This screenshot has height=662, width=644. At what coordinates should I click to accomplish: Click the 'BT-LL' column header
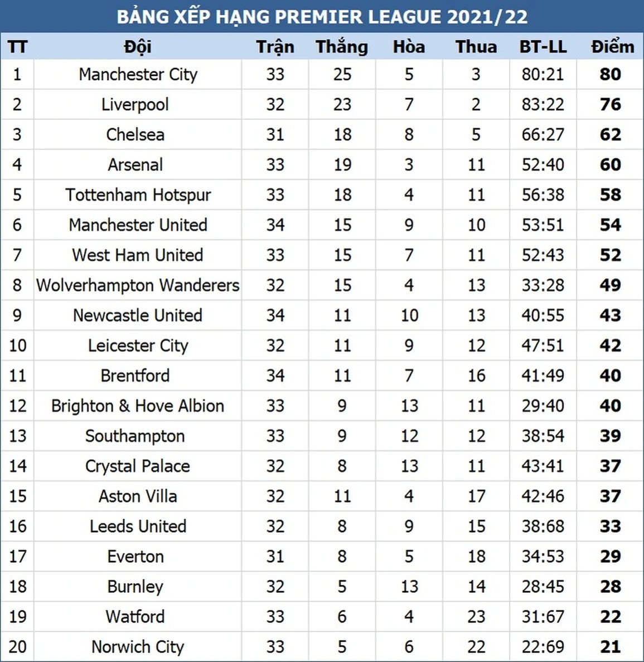(543, 46)
